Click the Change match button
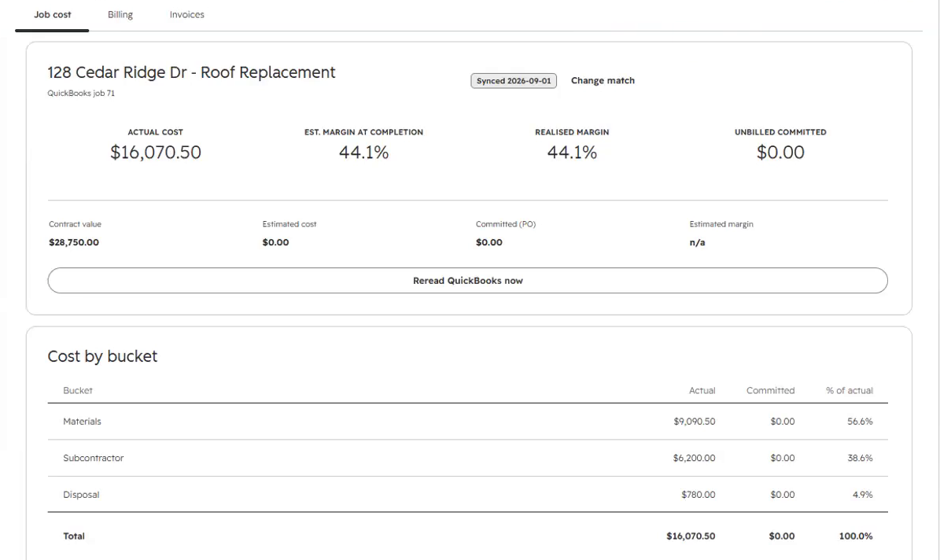 (603, 80)
